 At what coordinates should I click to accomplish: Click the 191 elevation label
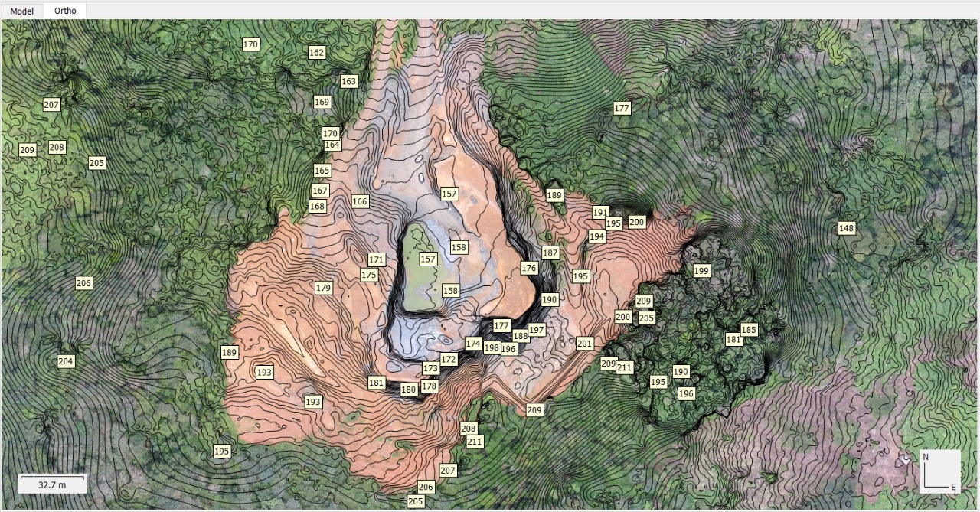click(x=600, y=212)
